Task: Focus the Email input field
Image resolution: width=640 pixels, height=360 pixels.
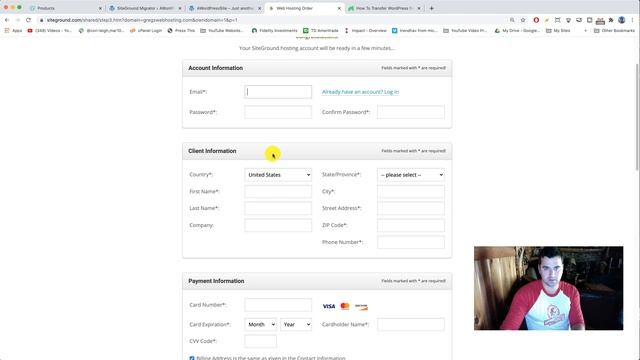Action: [278, 92]
